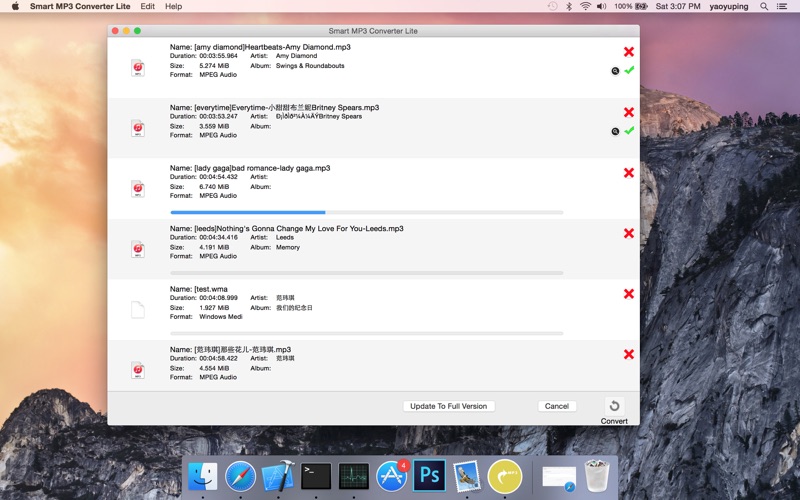This screenshot has width=800, height=500.
Task: Open Smart MP3 Converter yellow dock icon
Action: tap(505, 477)
